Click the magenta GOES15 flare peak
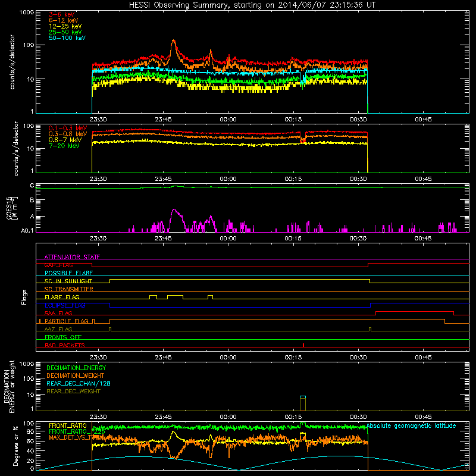This screenshot has width=476, height=476. (174, 210)
